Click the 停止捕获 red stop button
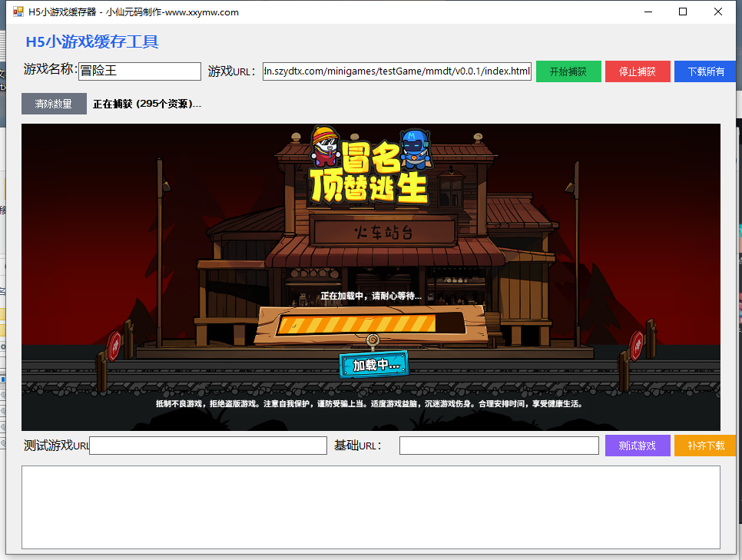The width and height of the screenshot is (742, 560). tap(638, 71)
